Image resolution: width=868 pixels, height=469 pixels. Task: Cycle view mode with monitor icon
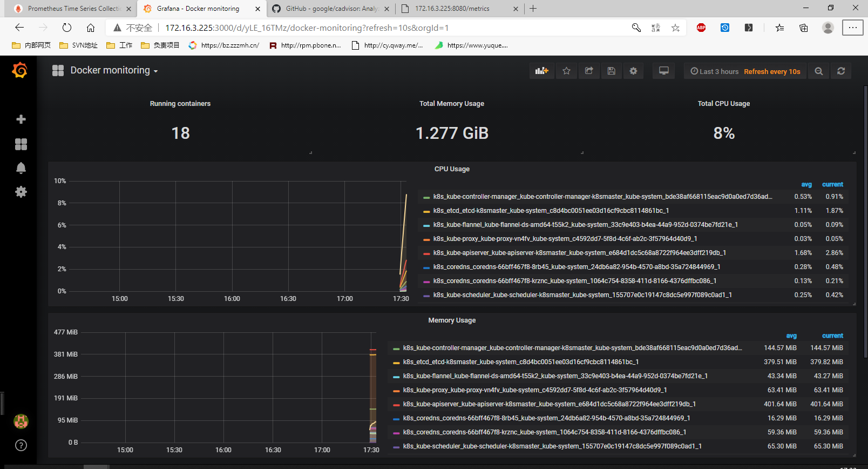(x=664, y=71)
